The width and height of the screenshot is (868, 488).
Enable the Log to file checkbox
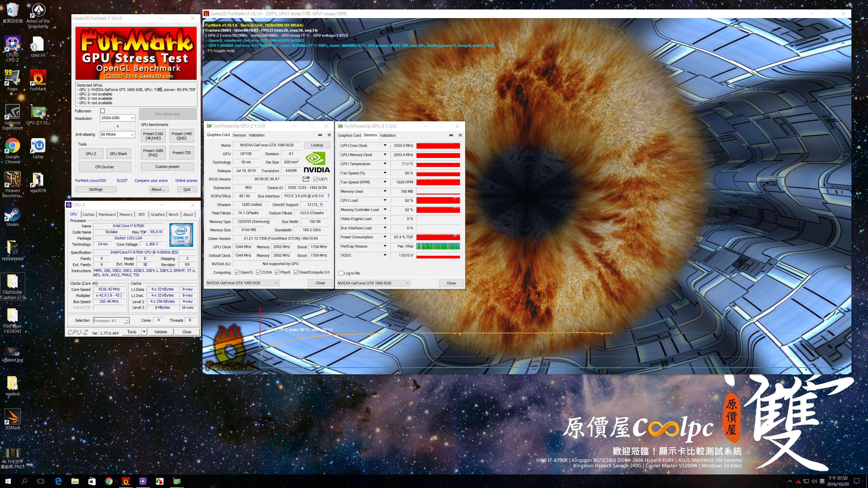point(341,273)
